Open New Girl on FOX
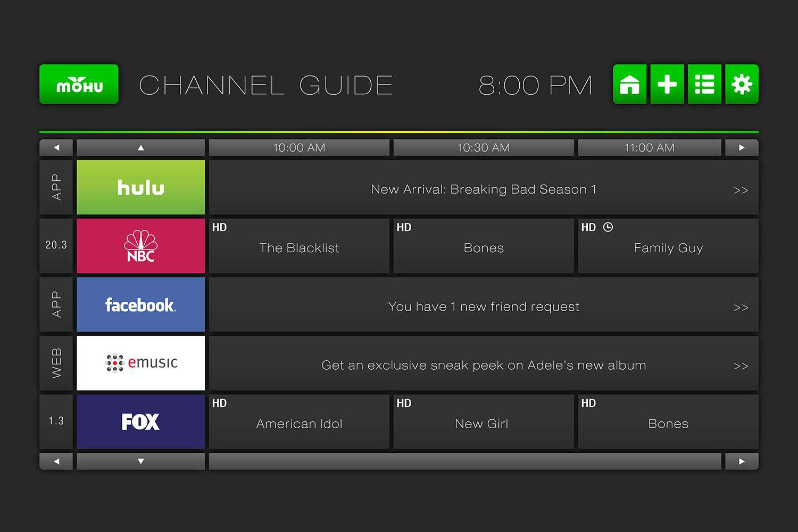This screenshot has height=532, width=798. [484, 421]
